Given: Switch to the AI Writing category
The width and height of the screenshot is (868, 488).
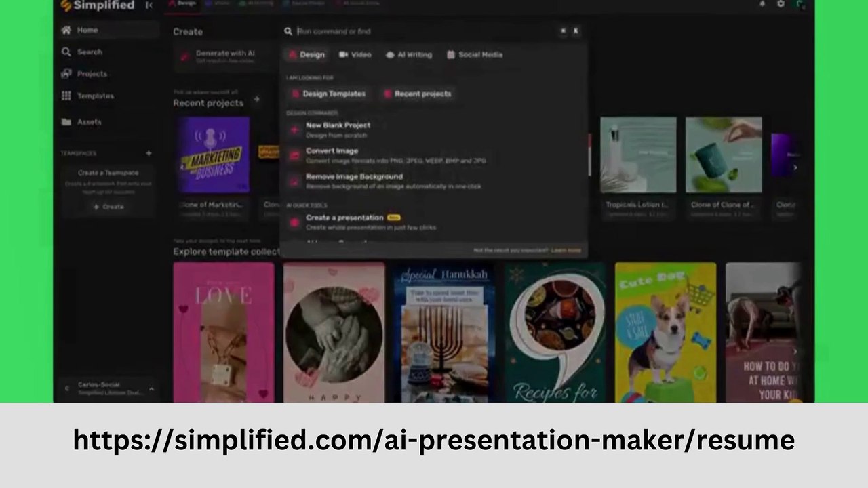Looking at the screenshot, I should coord(409,54).
